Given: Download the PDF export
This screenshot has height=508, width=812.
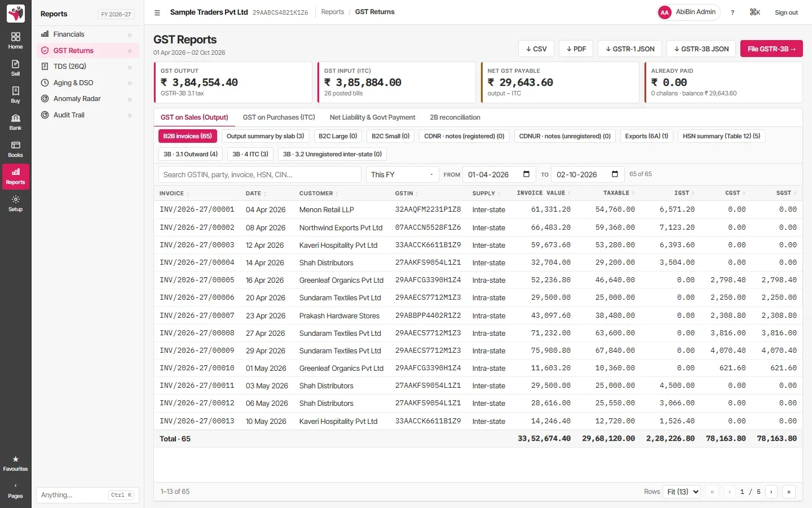Looking at the screenshot, I should 576,49.
